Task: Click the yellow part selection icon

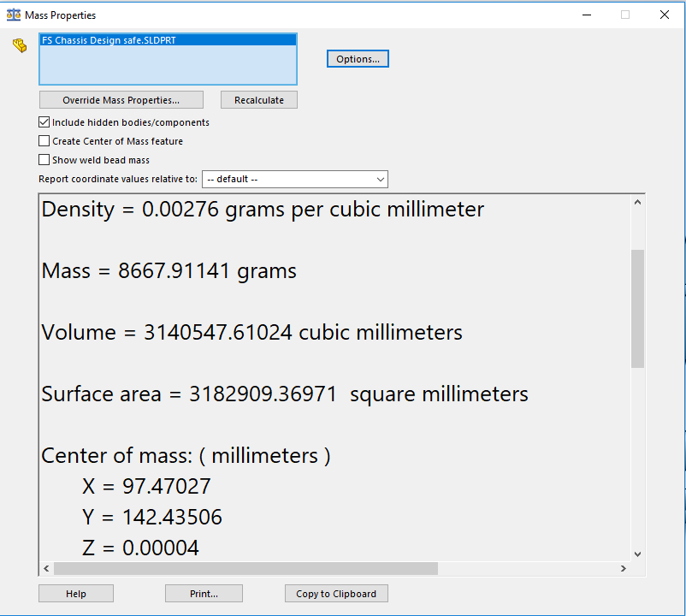Action: (20, 45)
